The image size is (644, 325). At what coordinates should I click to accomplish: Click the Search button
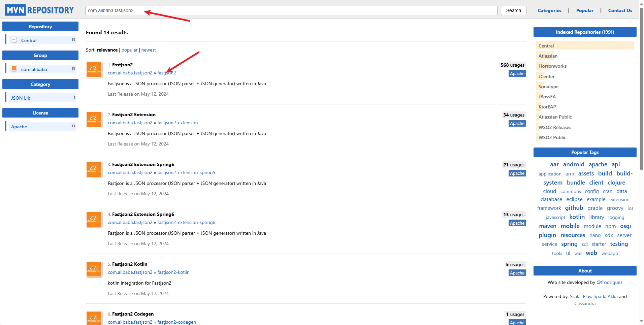pyautogui.click(x=513, y=10)
